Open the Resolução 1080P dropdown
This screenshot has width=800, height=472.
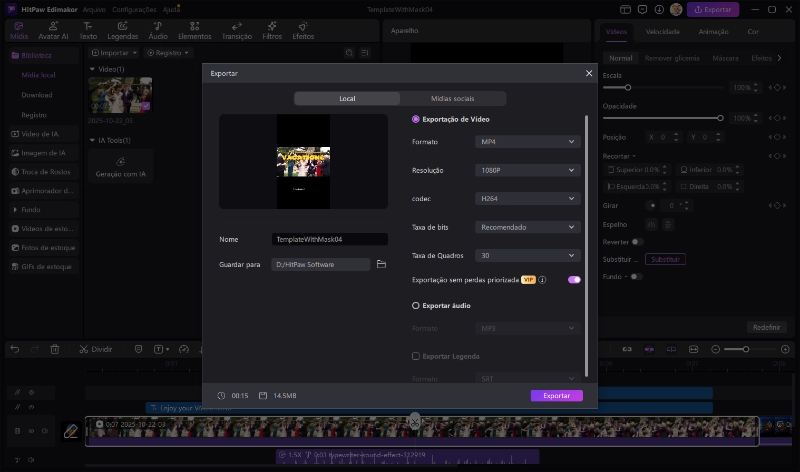[527, 171]
